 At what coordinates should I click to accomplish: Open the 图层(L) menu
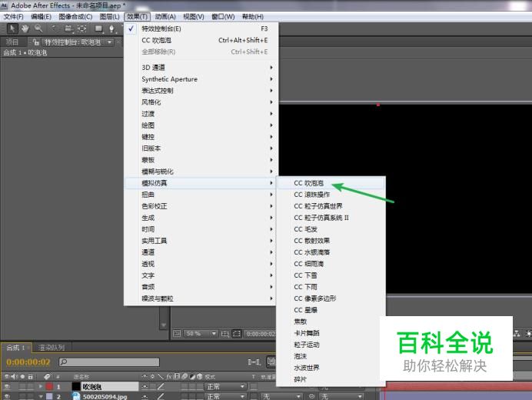(x=110, y=17)
